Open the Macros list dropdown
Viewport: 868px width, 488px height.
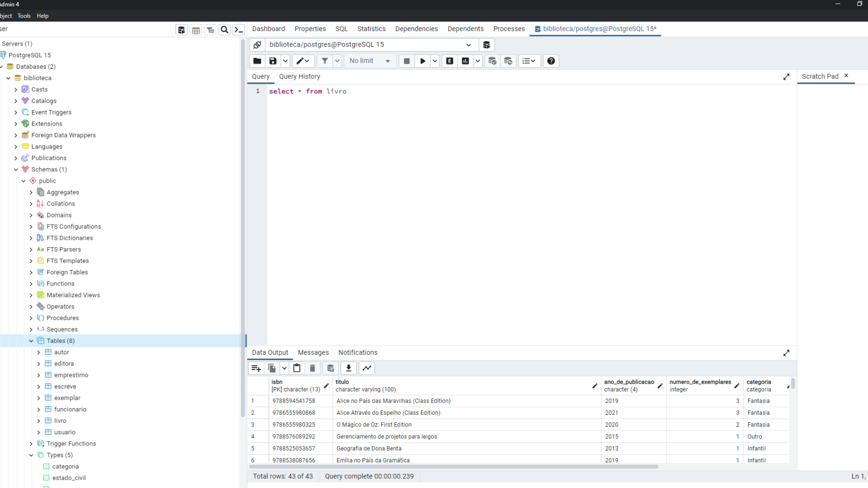(x=529, y=61)
